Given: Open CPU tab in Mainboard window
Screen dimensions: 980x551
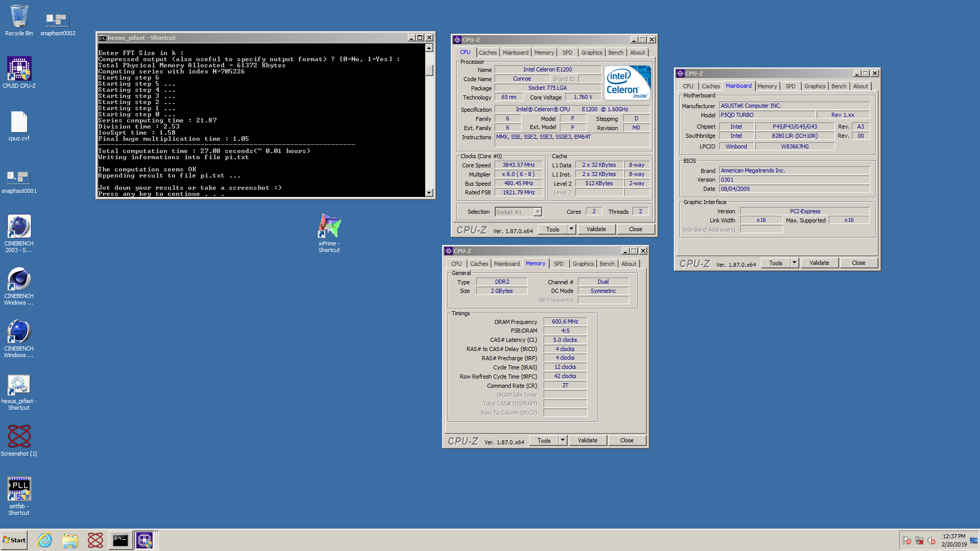Looking at the screenshot, I should click(688, 86).
